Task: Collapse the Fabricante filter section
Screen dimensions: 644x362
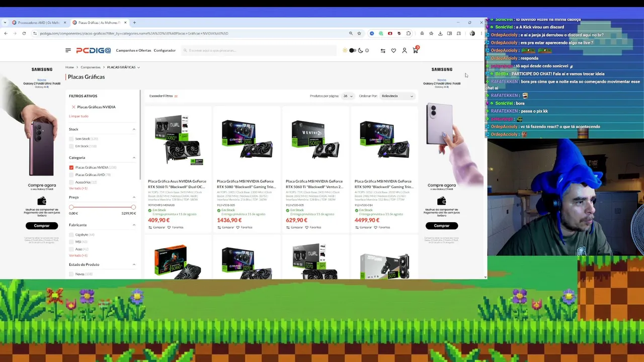Action: tap(134, 225)
